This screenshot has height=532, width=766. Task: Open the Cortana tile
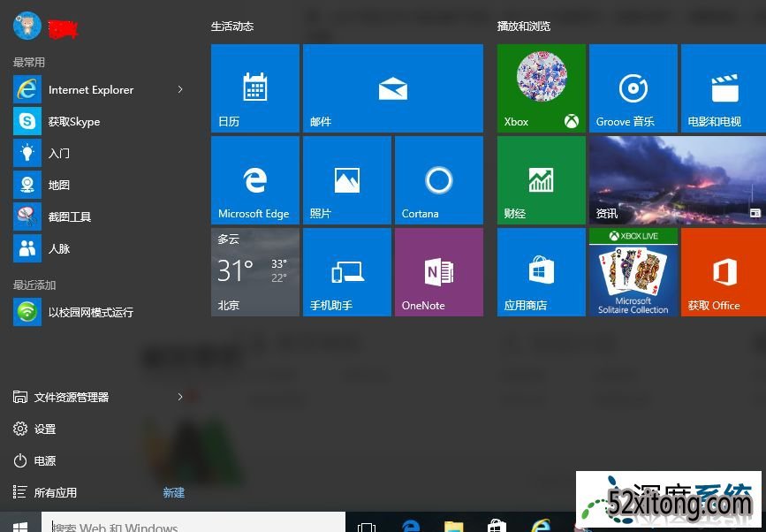coord(439,180)
